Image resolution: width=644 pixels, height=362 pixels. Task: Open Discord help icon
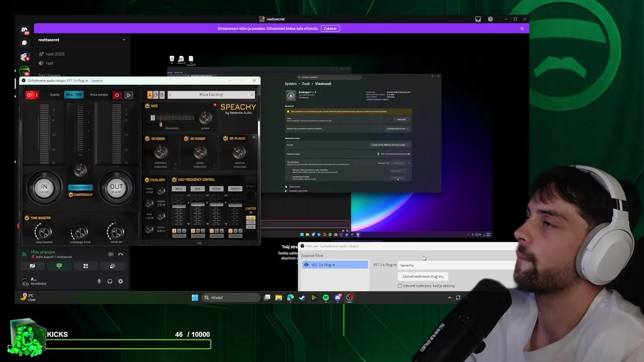coord(491,19)
